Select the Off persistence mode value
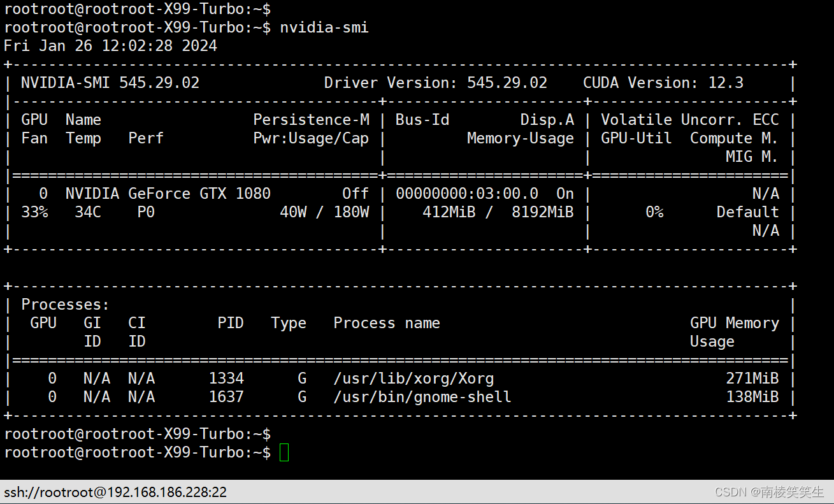Screen dimensions: 834x504 (x=356, y=194)
